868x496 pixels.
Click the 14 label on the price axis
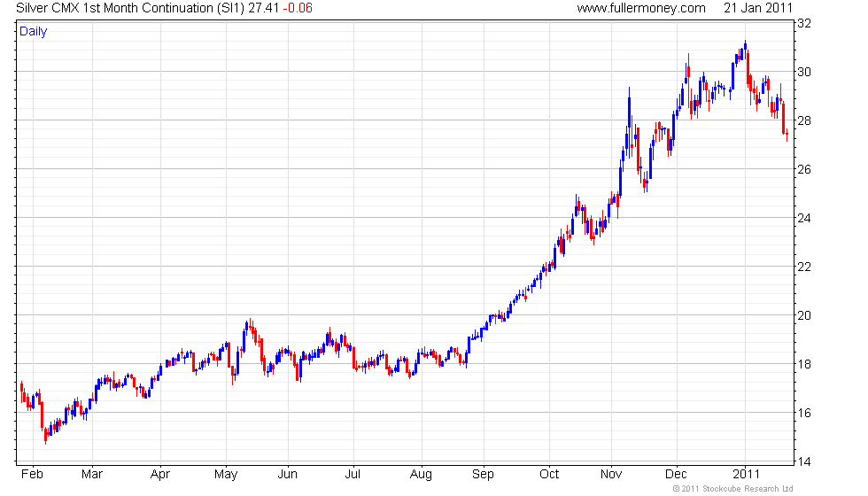804,461
